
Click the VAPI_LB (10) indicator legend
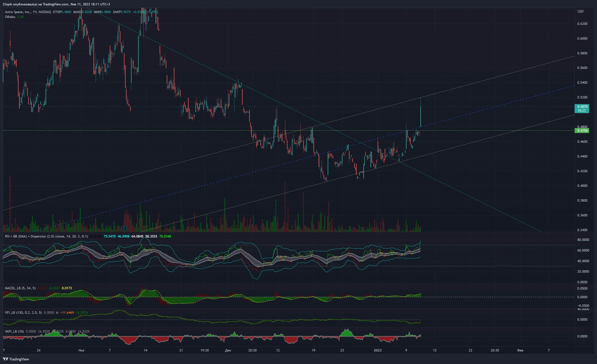[14, 331]
